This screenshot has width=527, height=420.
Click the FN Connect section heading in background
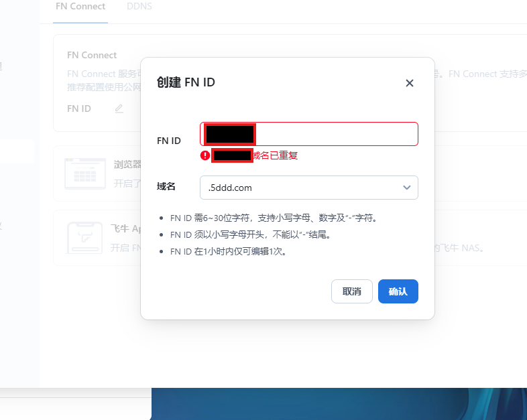click(x=92, y=55)
